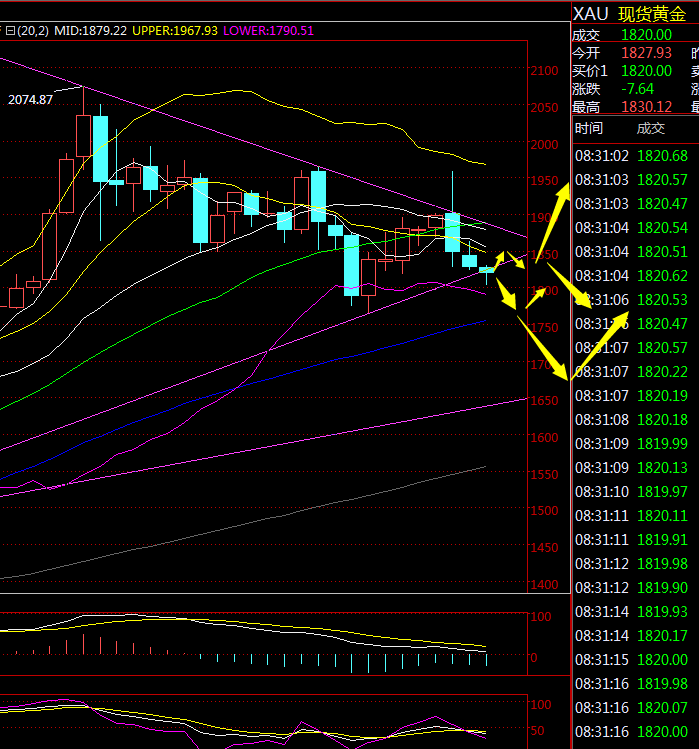Select the 08:31:02 tick row
The height and width of the screenshot is (749, 699).
tap(632, 155)
